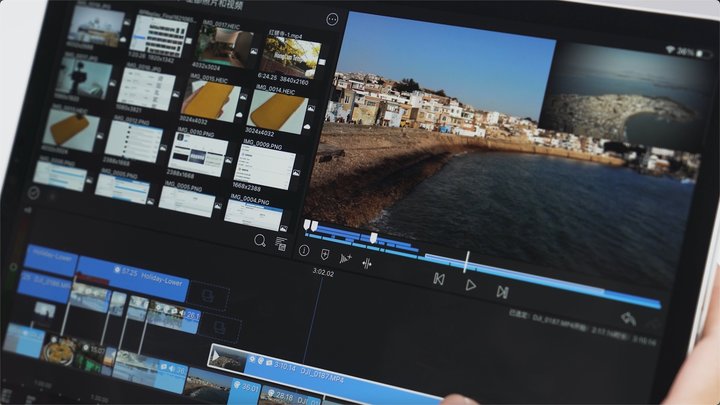Image resolution: width=720 pixels, height=405 pixels.
Task: Click the shield marker icon below library
Action: point(324,254)
